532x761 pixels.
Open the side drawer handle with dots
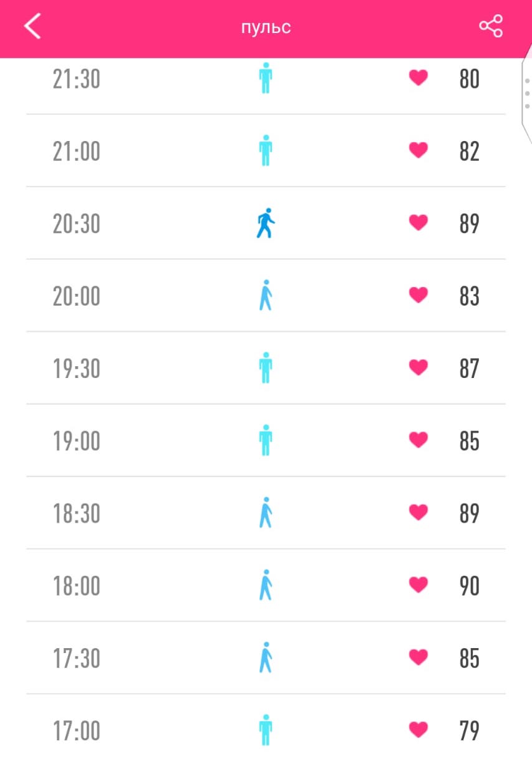[526, 94]
